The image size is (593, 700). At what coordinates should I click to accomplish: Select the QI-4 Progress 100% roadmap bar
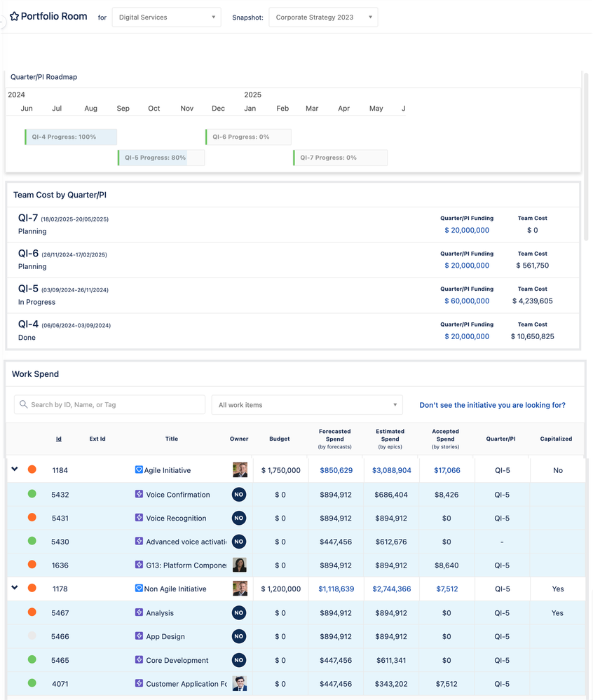tap(70, 137)
